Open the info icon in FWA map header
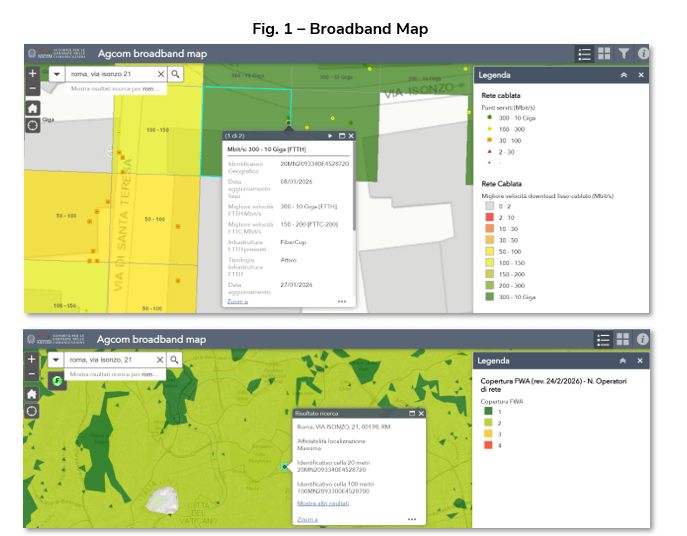 point(643,339)
